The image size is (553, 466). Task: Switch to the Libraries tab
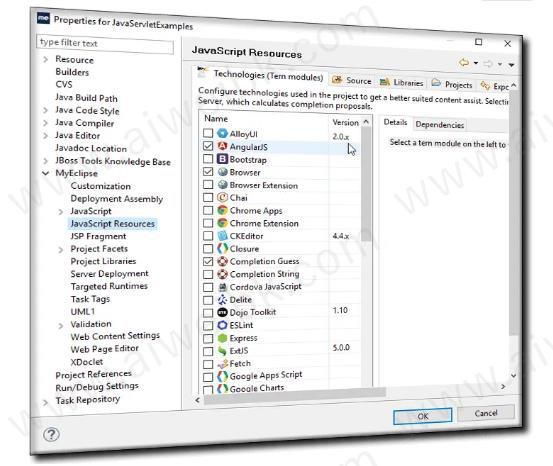click(401, 83)
